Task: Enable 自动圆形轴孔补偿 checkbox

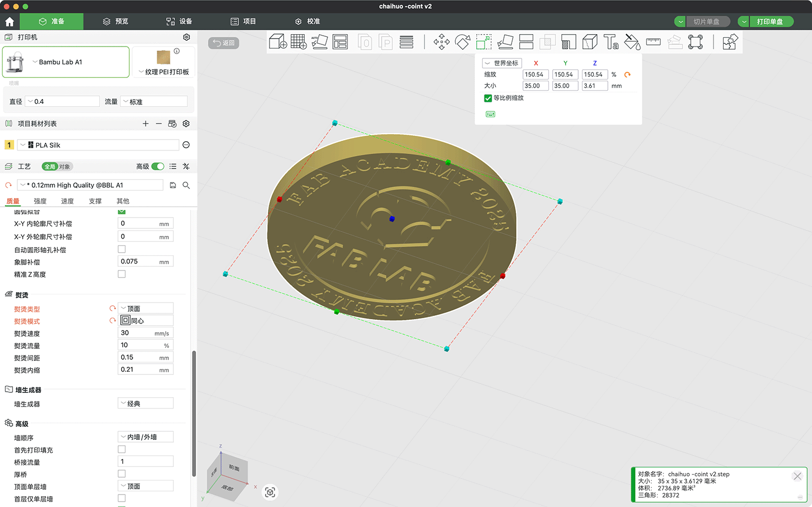Action: (122, 249)
